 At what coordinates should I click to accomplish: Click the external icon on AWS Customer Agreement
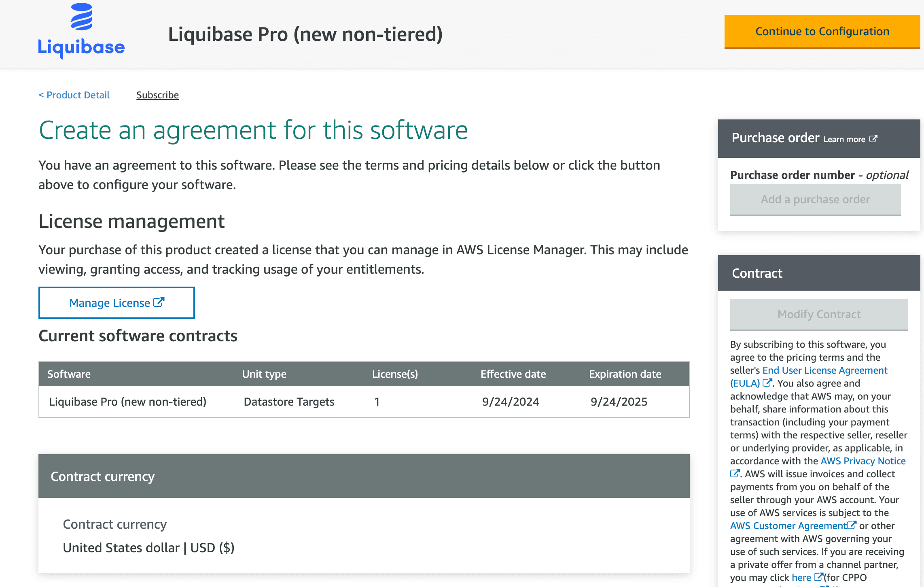[852, 525]
